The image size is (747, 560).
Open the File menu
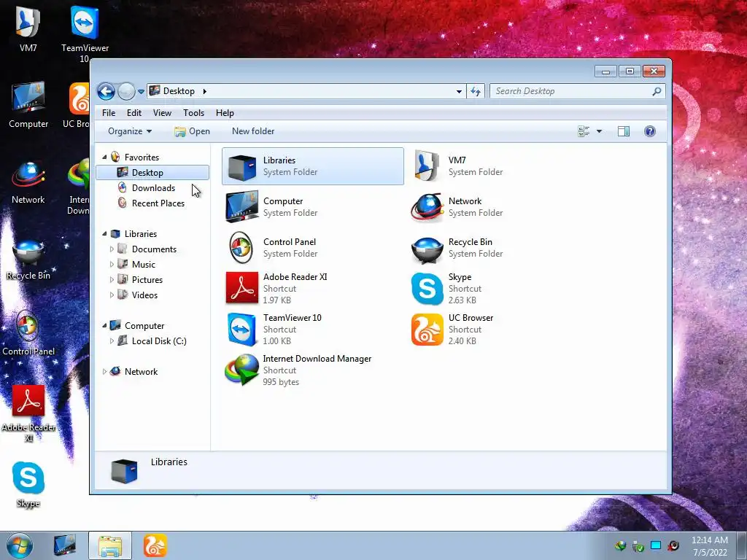coord(109,113)
